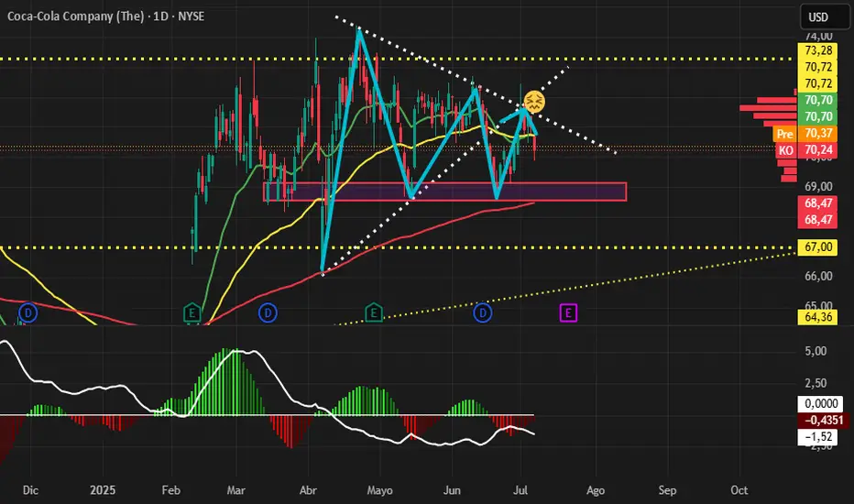Click the dividend marker in mid-March
Viewport: 854px width, 504px height.
click(x=268, y=312)
